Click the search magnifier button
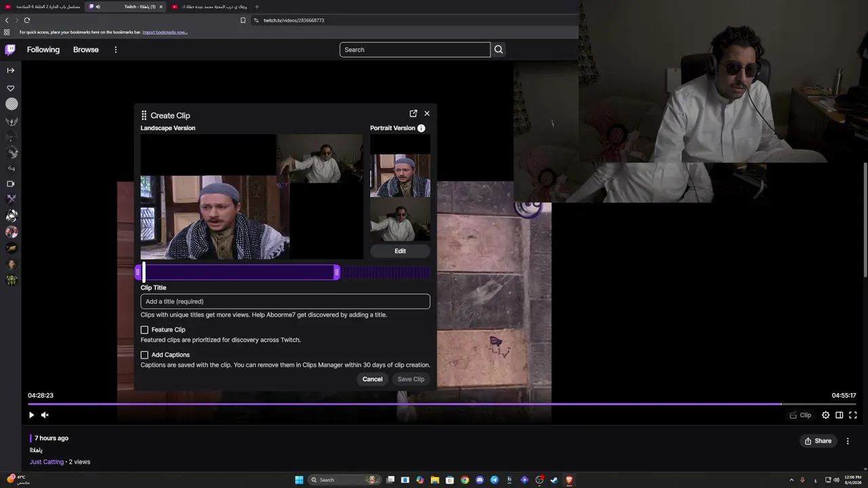 498,49
